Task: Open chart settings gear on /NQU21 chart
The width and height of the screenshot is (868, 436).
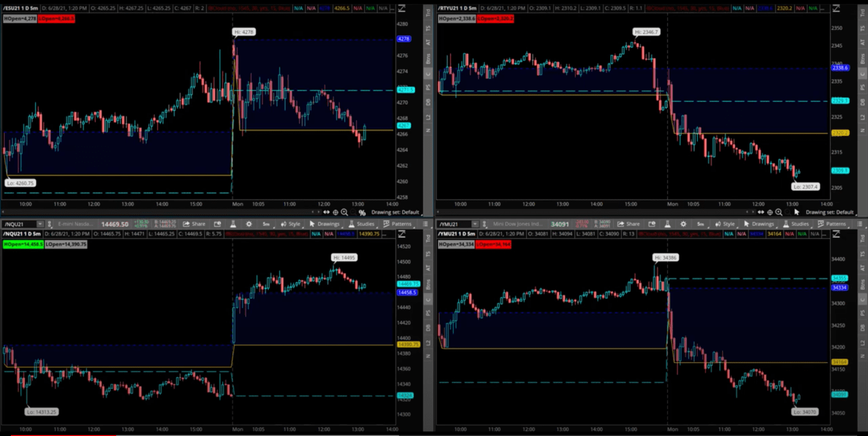Action: tap(249, 224)
